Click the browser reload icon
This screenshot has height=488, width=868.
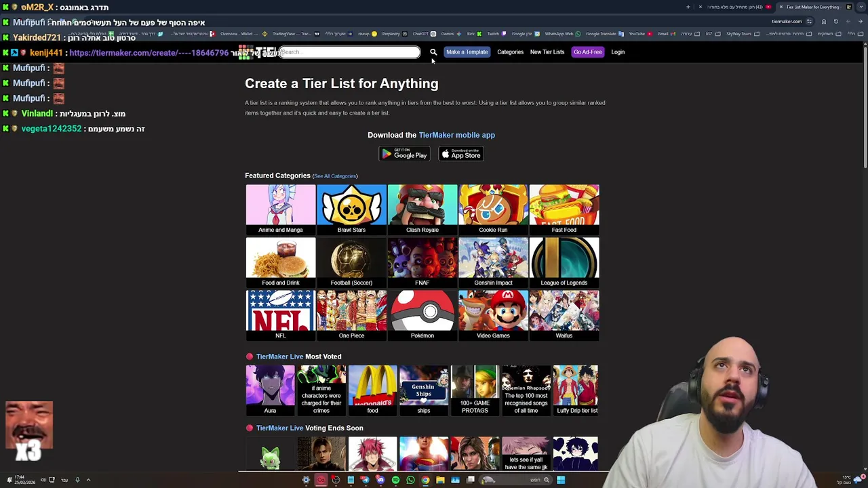[x=836, y=21]
